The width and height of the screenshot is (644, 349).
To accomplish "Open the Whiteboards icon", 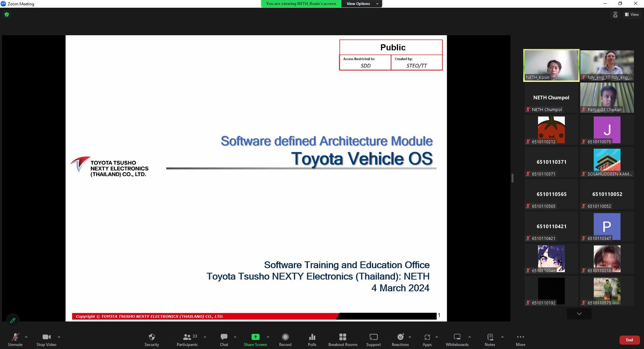I will (x=457, y=337).
